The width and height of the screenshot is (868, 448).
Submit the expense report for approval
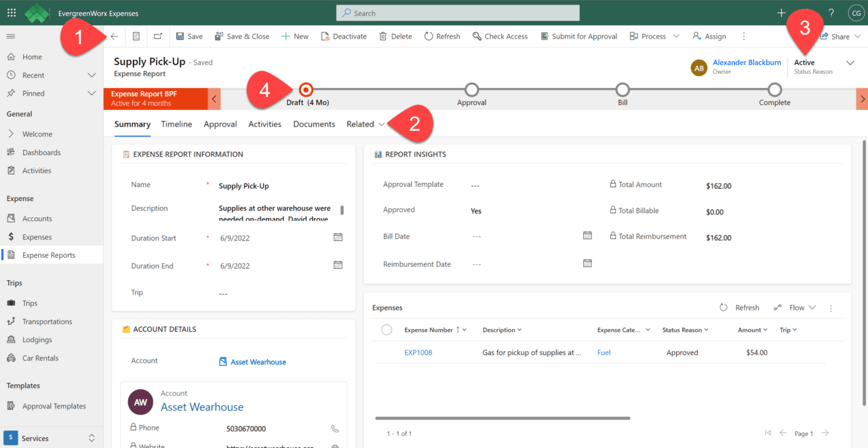(578, 36)
